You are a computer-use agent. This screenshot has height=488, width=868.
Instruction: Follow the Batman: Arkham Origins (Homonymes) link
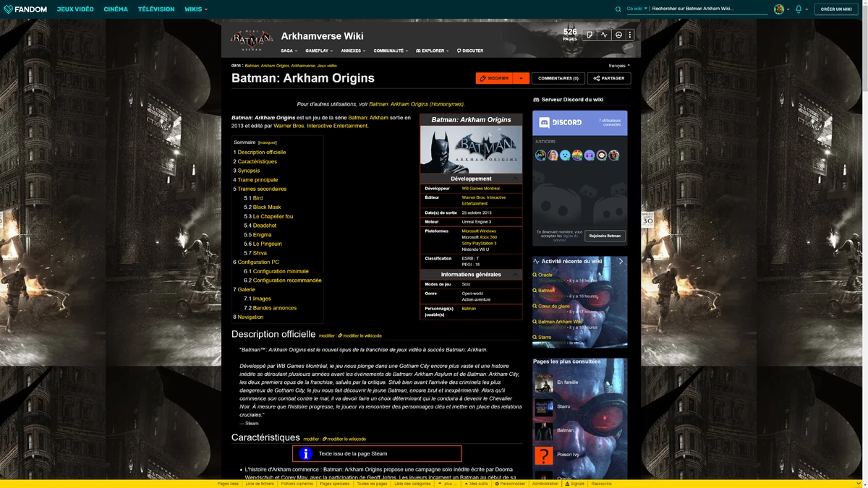[416, 103]
